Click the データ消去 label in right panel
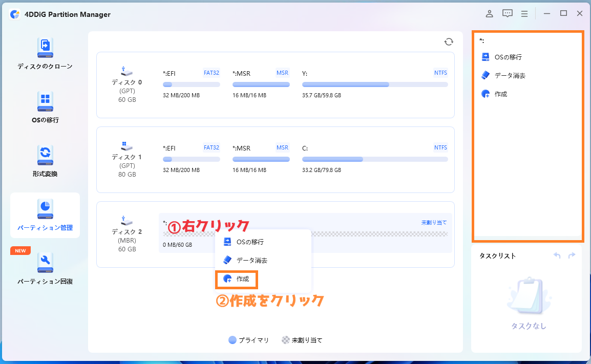This screenshot has height=364, width=591. point(510,76)
